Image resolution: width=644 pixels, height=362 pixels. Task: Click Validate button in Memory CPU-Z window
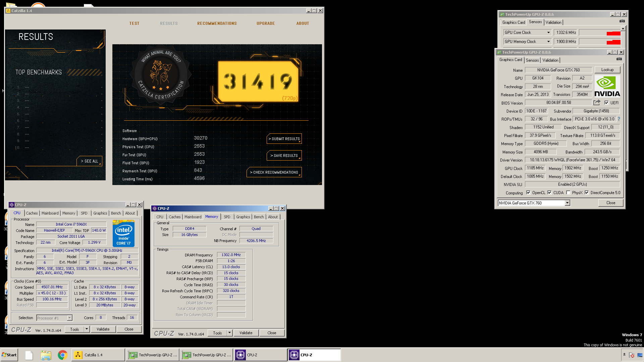(246, 333)
